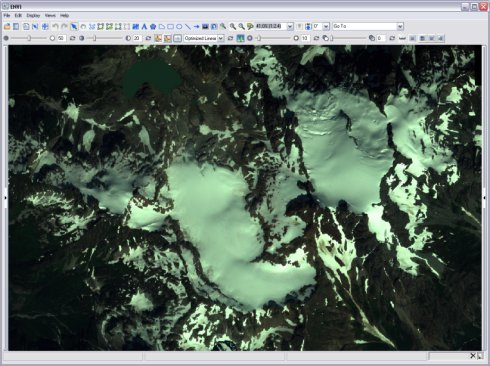490x366 pixels.
Task: Reset brightness beside the 50 value
Action: (x=72, y=38)
